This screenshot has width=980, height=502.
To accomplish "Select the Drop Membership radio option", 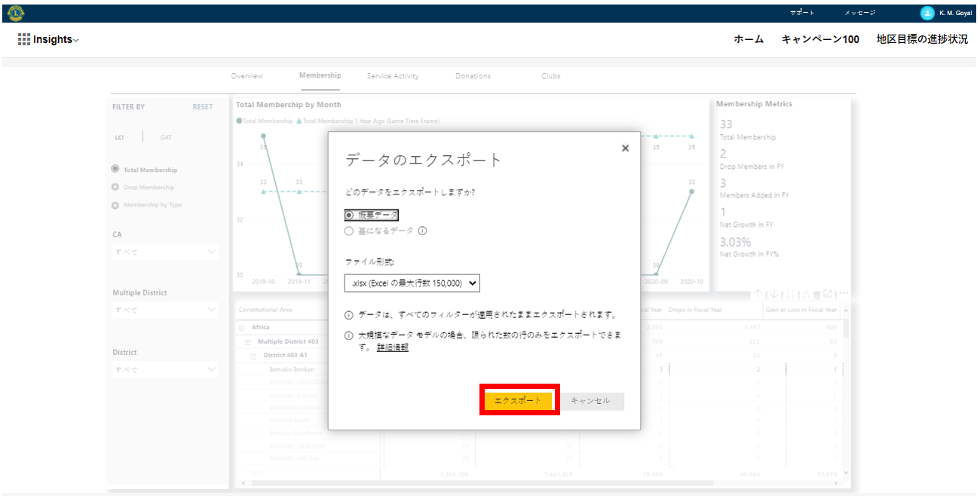I will point(115,188).
